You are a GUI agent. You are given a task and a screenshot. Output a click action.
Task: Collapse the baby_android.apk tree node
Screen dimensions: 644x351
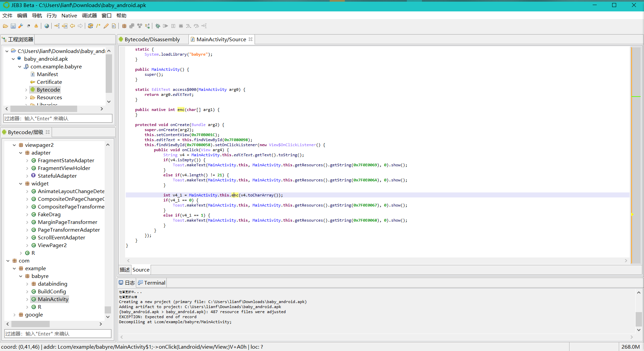pyautogui.click(x=13, y=59)
